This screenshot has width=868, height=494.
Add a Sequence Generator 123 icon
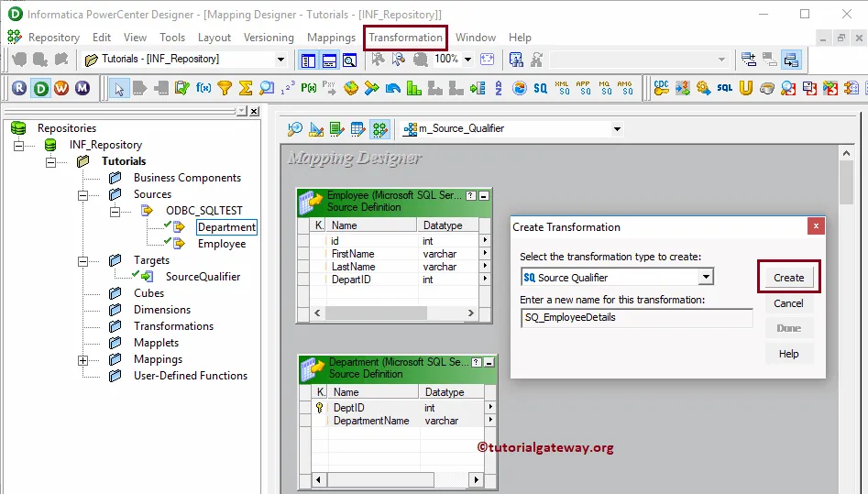coord(288,88)
